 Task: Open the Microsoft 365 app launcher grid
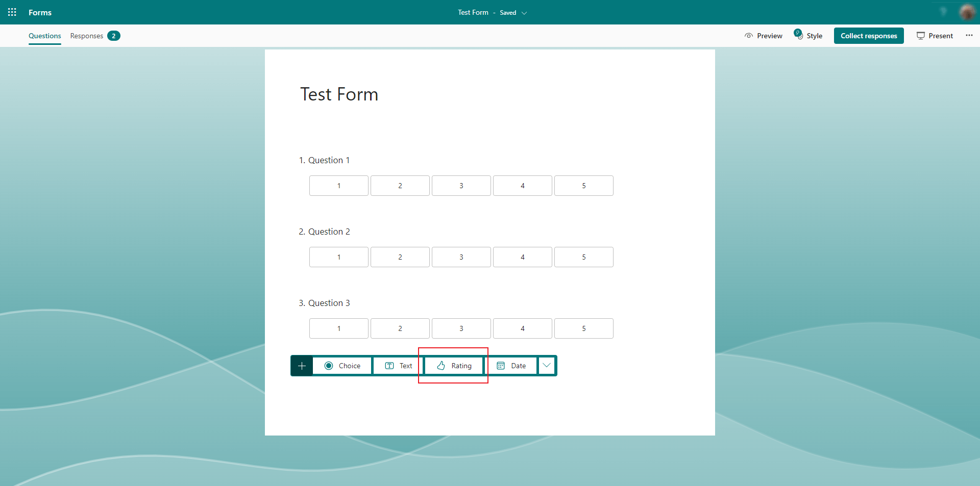click(x=12, y=12)
